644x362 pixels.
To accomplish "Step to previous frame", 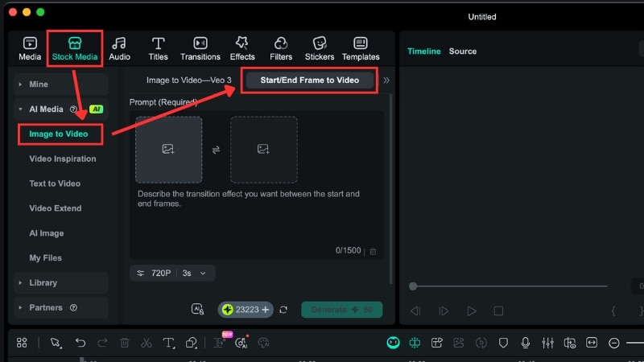I will [415, 311].
